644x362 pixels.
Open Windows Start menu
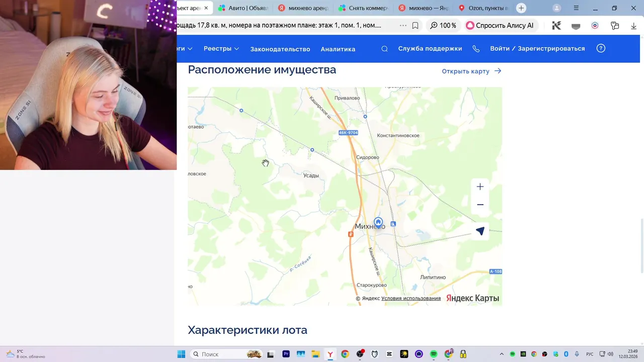click(181, 354)
